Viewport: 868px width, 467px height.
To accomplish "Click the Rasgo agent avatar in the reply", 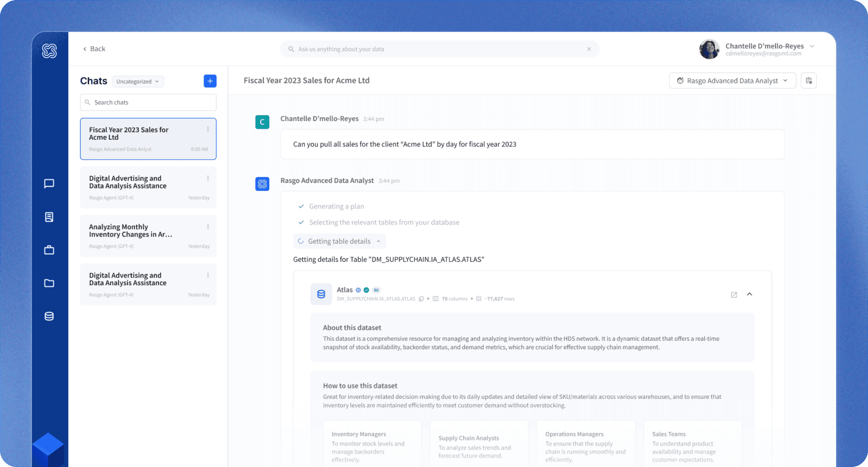I will point(262,184).
